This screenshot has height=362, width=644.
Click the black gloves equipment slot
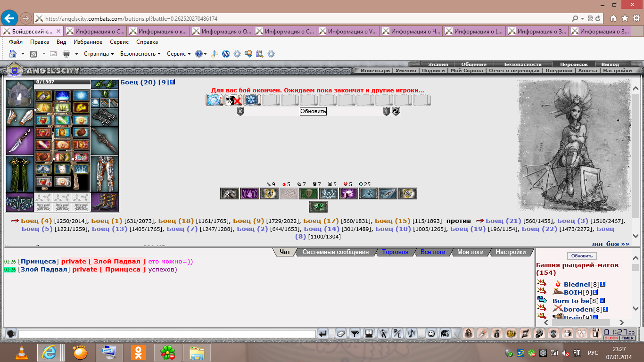(x=105, y=117)
